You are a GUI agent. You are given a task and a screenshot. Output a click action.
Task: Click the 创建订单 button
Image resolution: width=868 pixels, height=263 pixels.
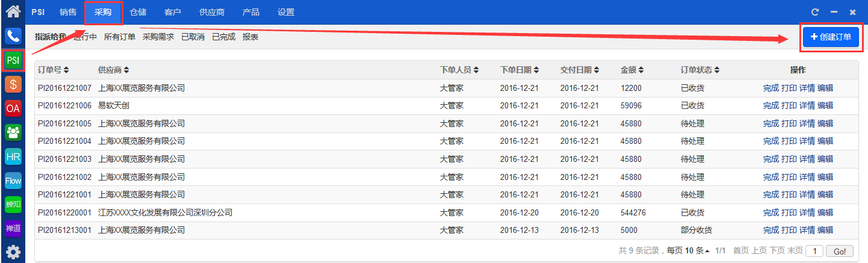[831, 37]
